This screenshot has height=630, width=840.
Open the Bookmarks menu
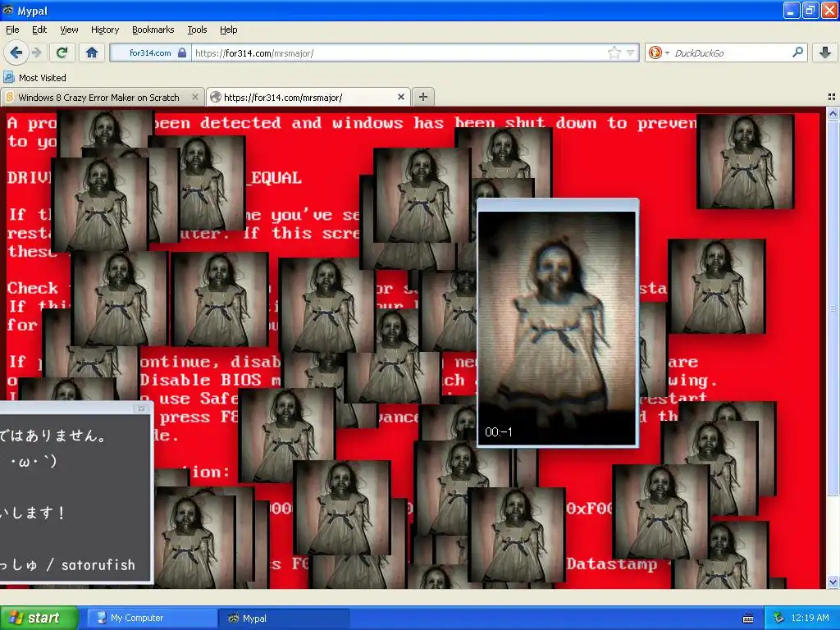tap(153, 30)
